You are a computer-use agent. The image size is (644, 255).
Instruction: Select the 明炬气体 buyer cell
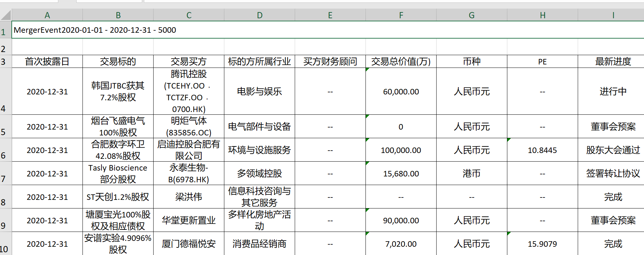(x=189, y=126)
